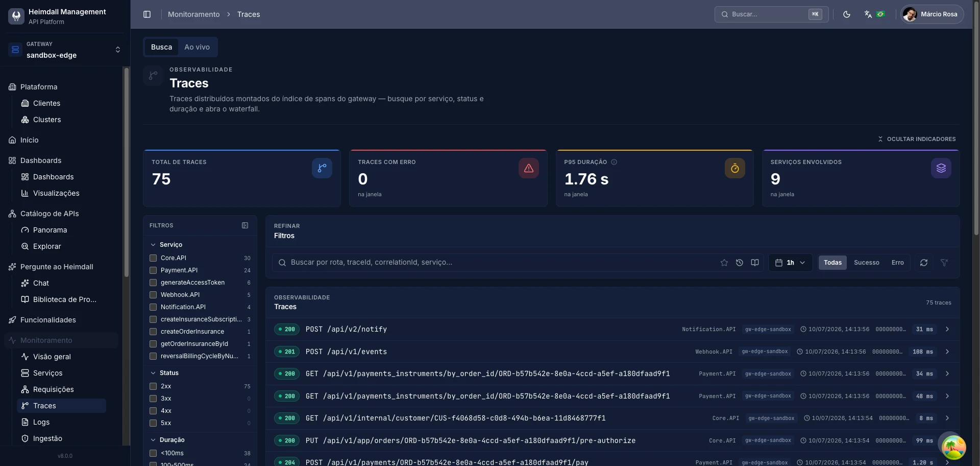Image resolution: width=980 pixels, height=466 pixels.
Task: Check the <100ms duration filter
Action: (153, 453)
